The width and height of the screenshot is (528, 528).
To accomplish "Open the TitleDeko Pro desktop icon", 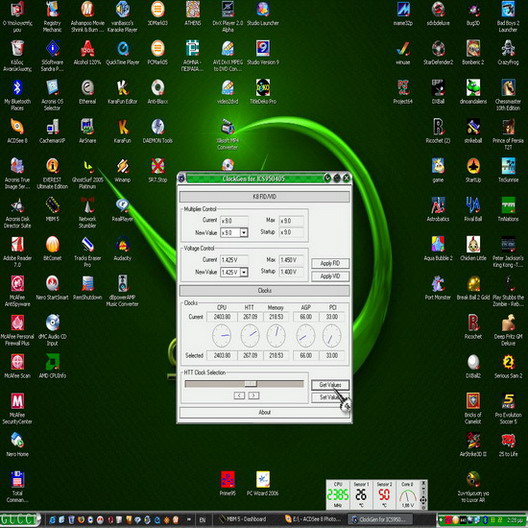I will pyautogui.click(x=263, y=92).
